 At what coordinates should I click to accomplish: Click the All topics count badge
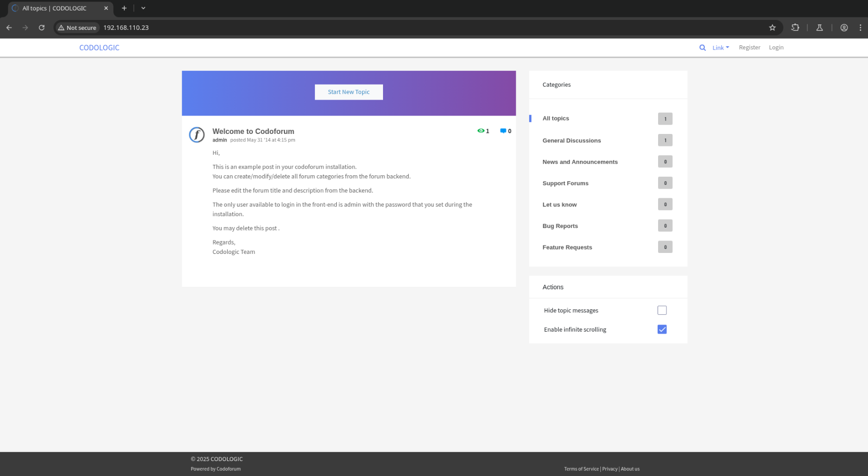click(665, 119)
